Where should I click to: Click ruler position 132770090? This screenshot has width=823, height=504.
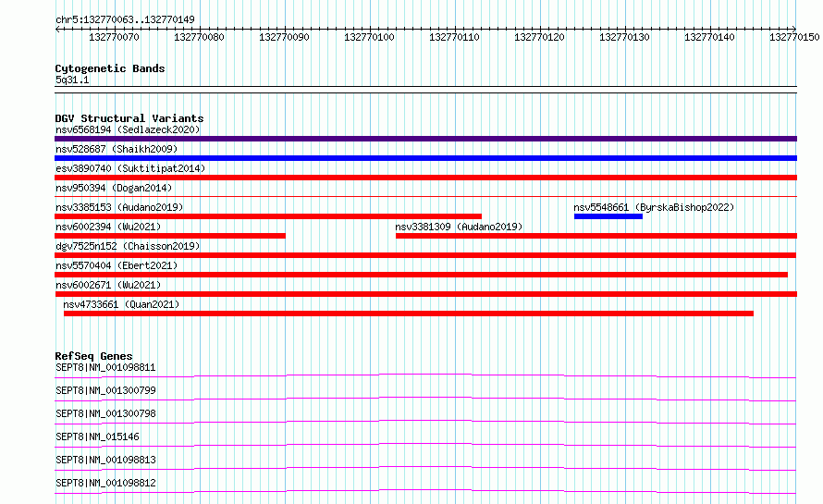coord(284,37)
